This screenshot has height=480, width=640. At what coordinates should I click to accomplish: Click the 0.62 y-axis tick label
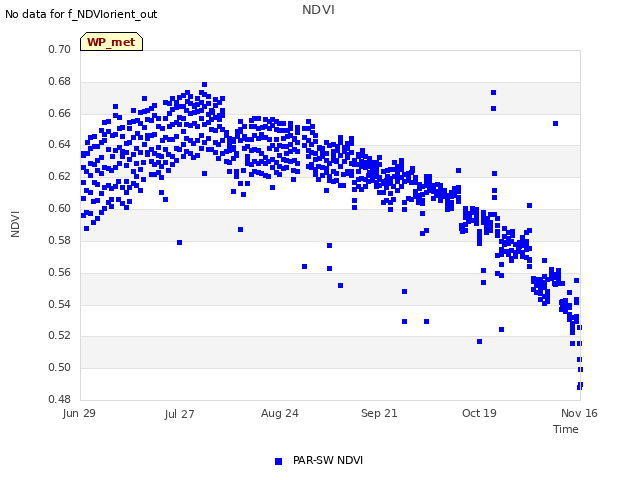coord(60,176)
